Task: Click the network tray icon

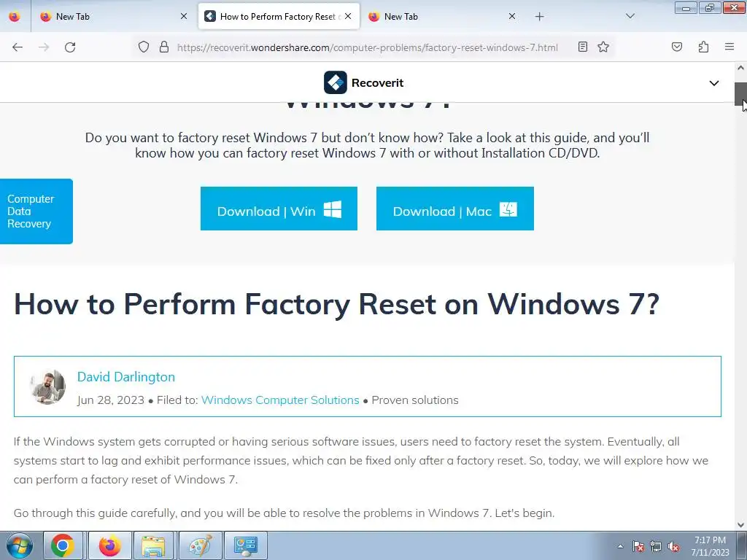Action: pos(656,546)
